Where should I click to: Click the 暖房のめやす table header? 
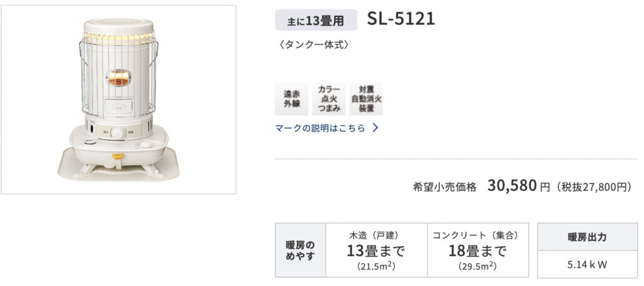point(300,250)
